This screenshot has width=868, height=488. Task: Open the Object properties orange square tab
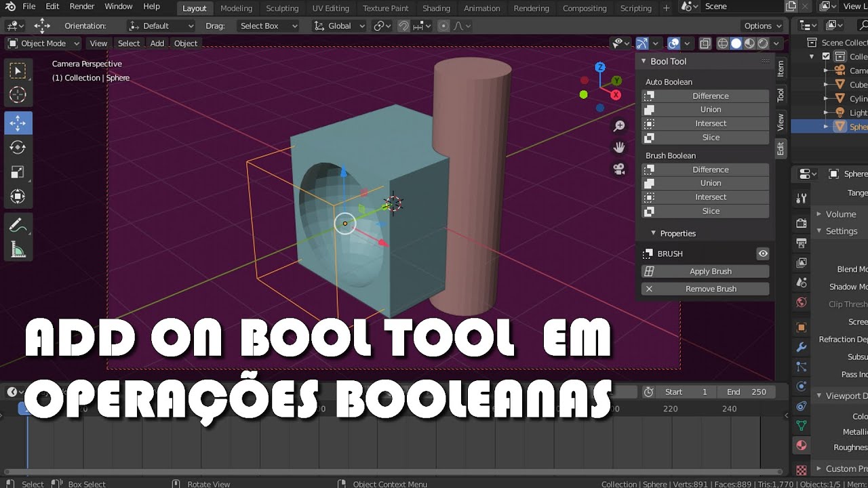tap(802, 327)
